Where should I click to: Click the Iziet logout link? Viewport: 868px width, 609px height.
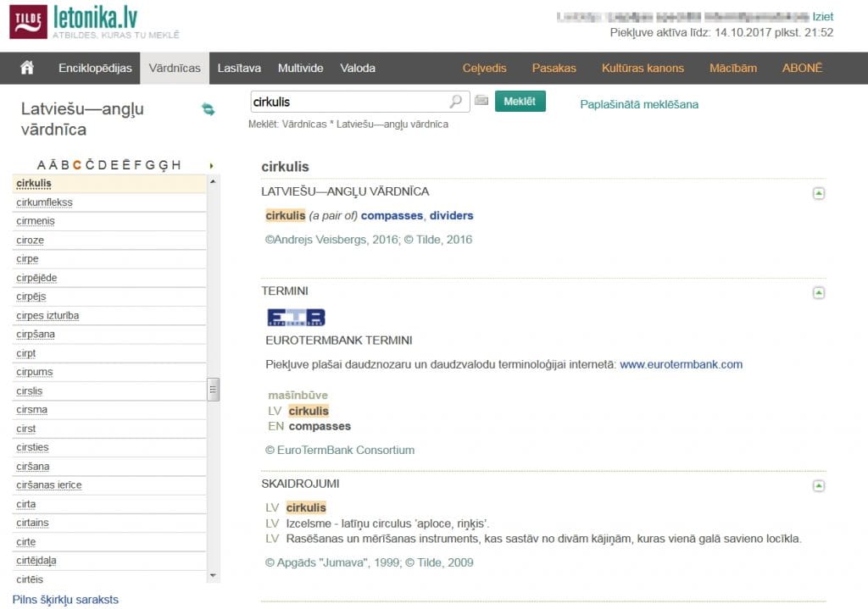tap(822, 17)
